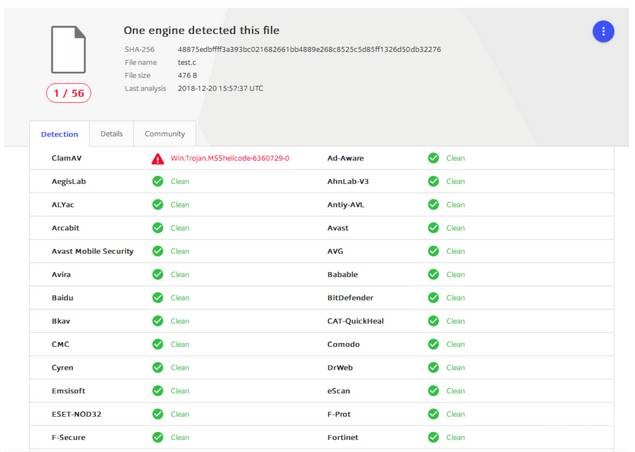Click the Clean result for F-Secure
This screenshot has width=635, height=452.
180,437
